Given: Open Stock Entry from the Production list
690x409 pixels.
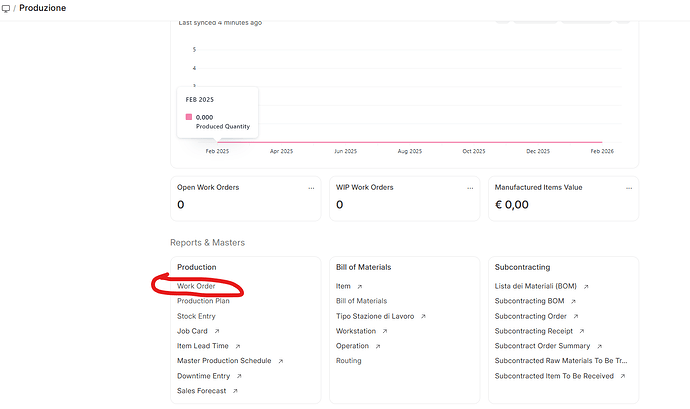Looking at the screenshot, I should [x=196, y=316].
